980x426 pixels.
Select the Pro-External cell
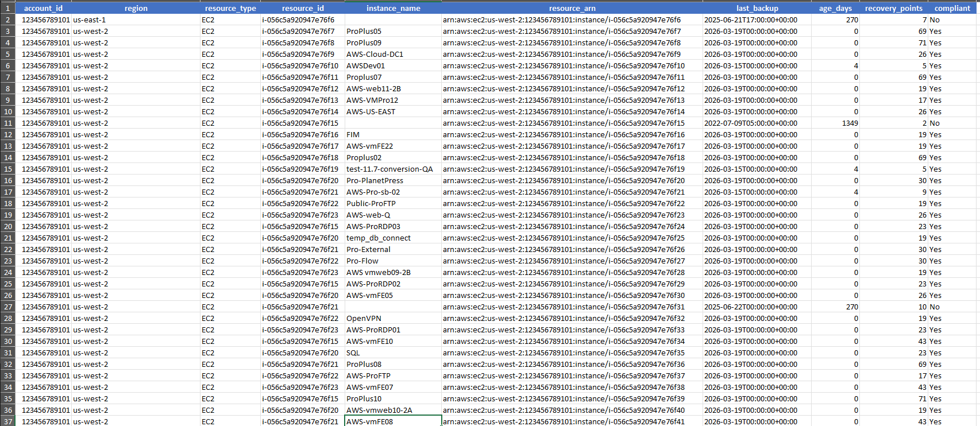coord(393,249)
